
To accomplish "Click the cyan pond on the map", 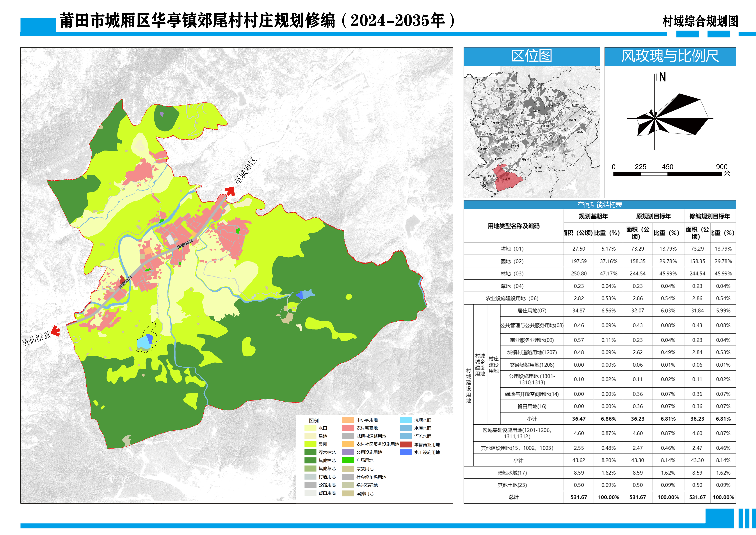I will coord(143,343).
